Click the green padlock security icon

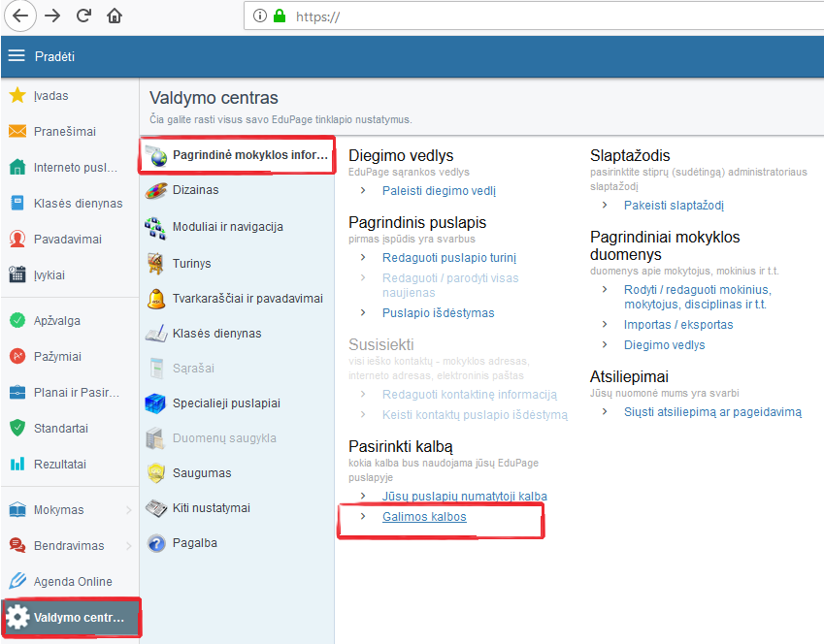[280, 16]
